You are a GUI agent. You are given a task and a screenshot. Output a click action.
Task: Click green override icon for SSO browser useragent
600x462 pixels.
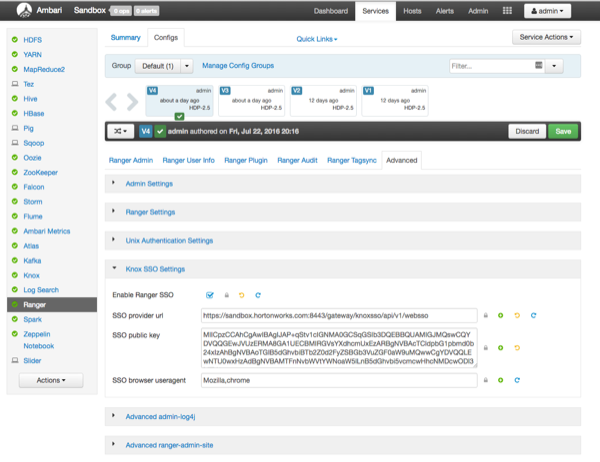coord(501,380)
